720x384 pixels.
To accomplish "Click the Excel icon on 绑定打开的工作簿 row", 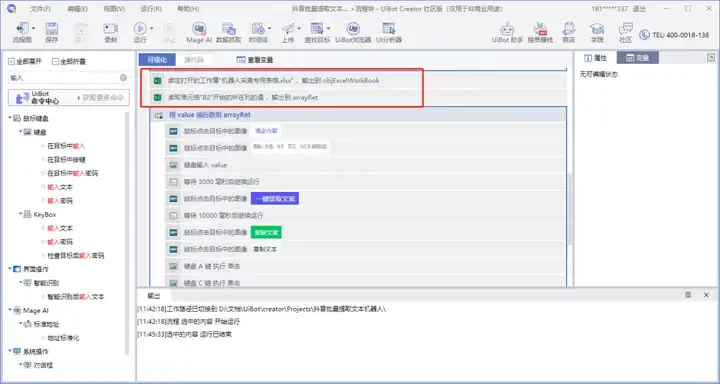I will click(x=158, y=80).
